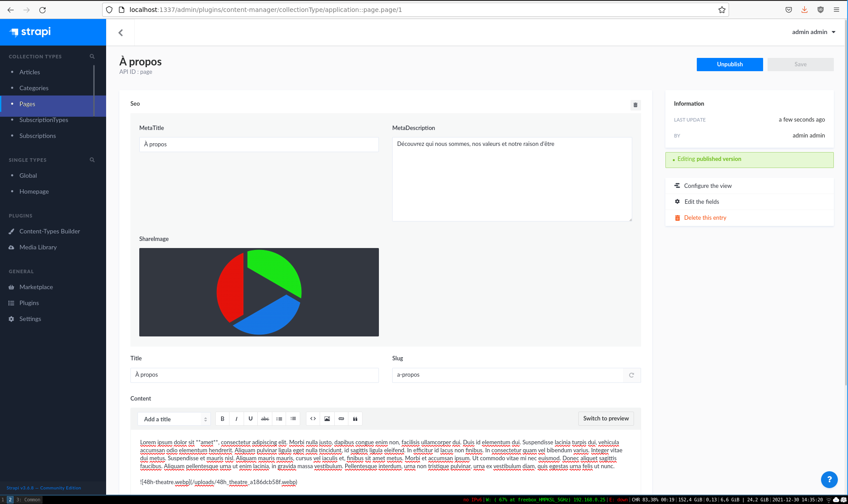Insert code block in Content editor

[313, 419]
